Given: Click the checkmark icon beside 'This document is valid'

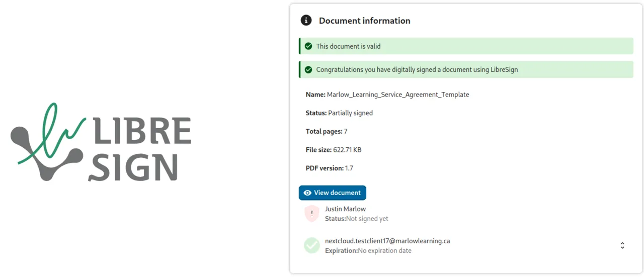Looking at the screenshot, I should [308, 46].
